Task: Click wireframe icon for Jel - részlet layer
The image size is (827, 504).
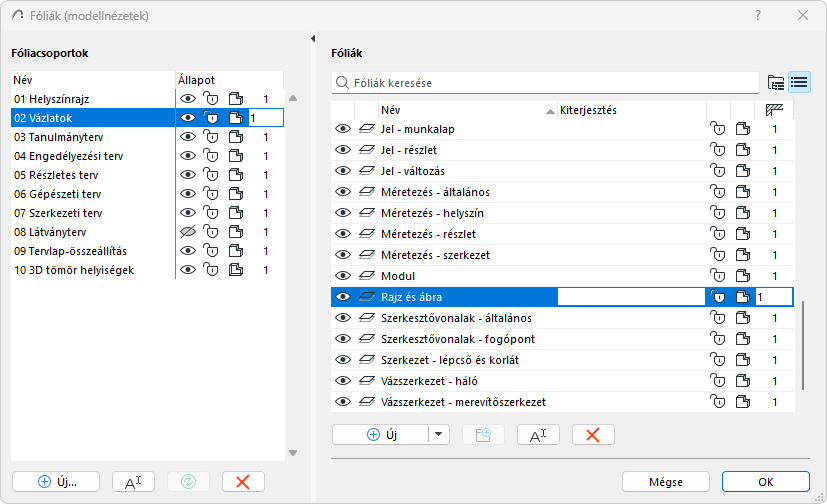Action: (x=366, y=150)
